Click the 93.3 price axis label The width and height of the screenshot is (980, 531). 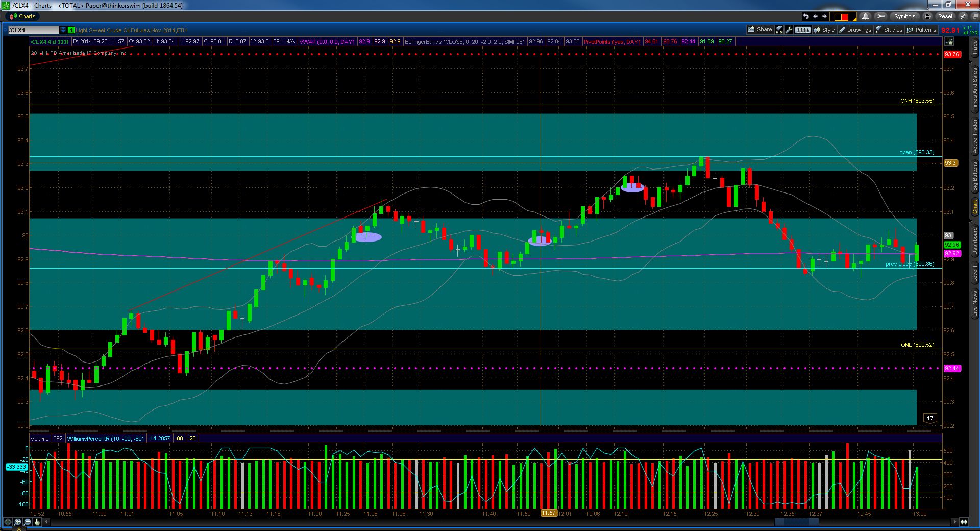click(950, 163)
